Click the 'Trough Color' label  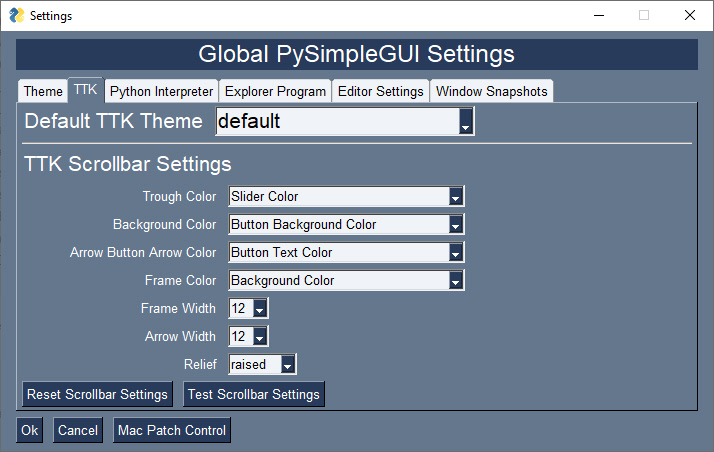point(179,196)
